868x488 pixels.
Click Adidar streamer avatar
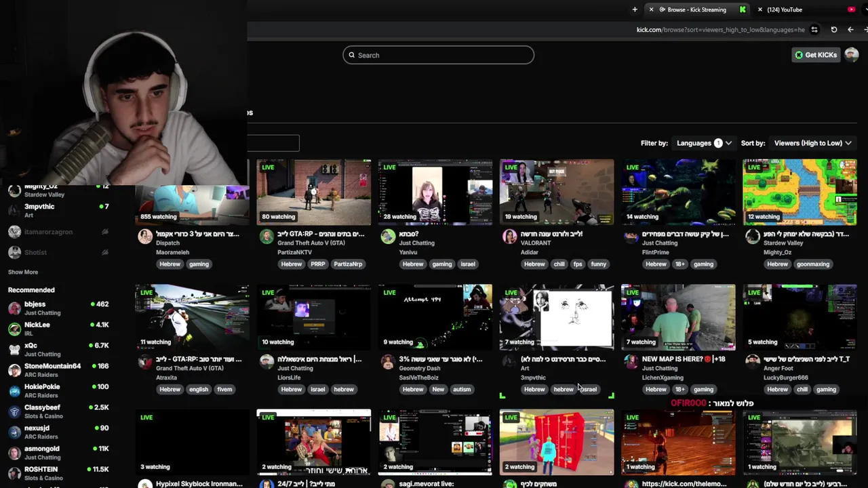point(509,237)
